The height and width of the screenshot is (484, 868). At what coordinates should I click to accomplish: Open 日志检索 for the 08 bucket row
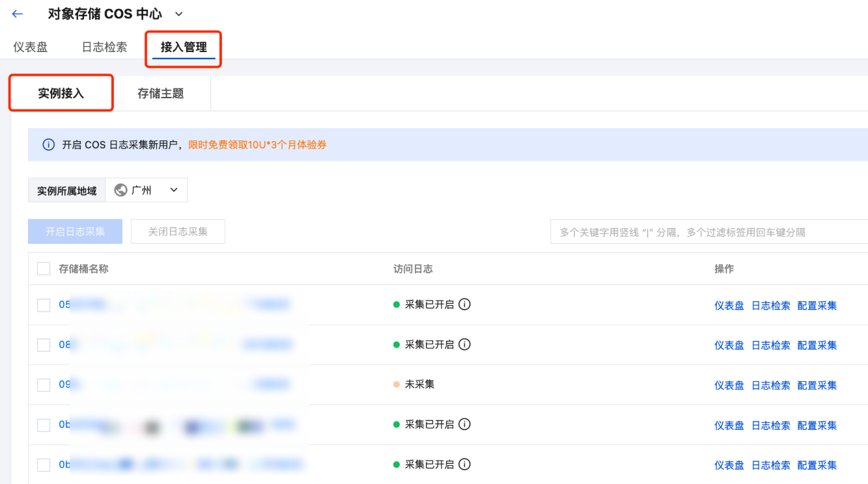point(771,345)
